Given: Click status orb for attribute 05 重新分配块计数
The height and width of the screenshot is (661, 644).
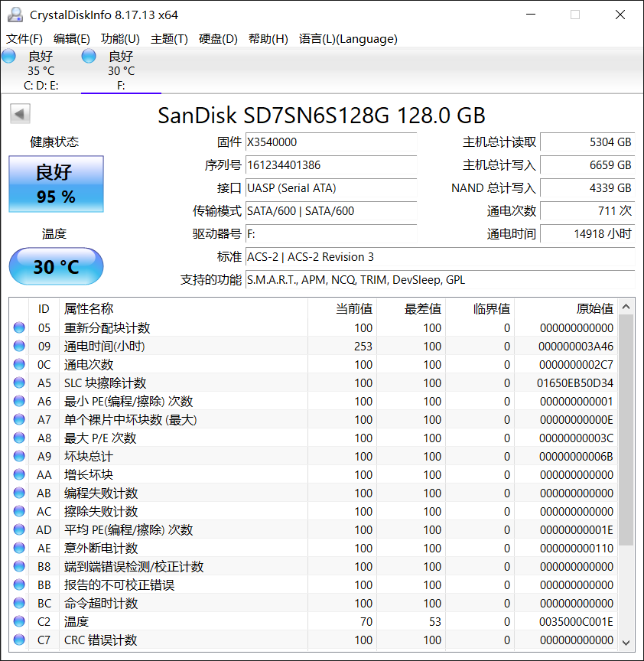Looking at the screenshot, I should click(x=19, y=327).
